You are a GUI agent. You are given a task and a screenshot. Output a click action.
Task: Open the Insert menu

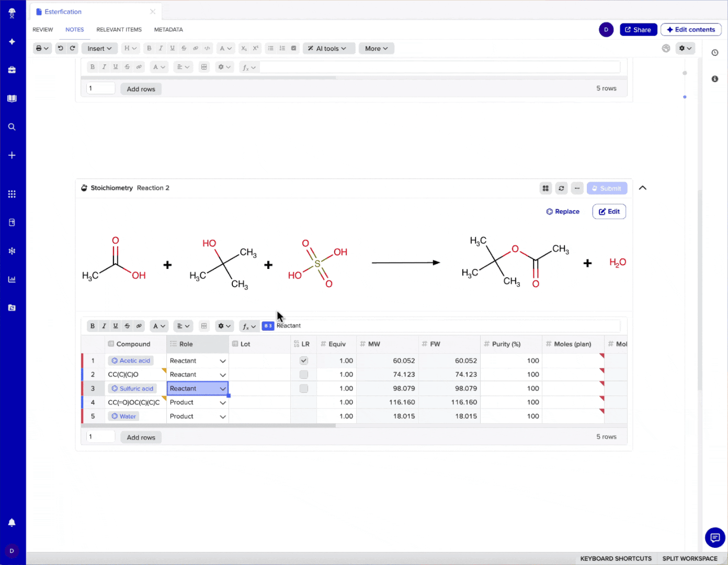pyautogui.click(x=99, y=48)
